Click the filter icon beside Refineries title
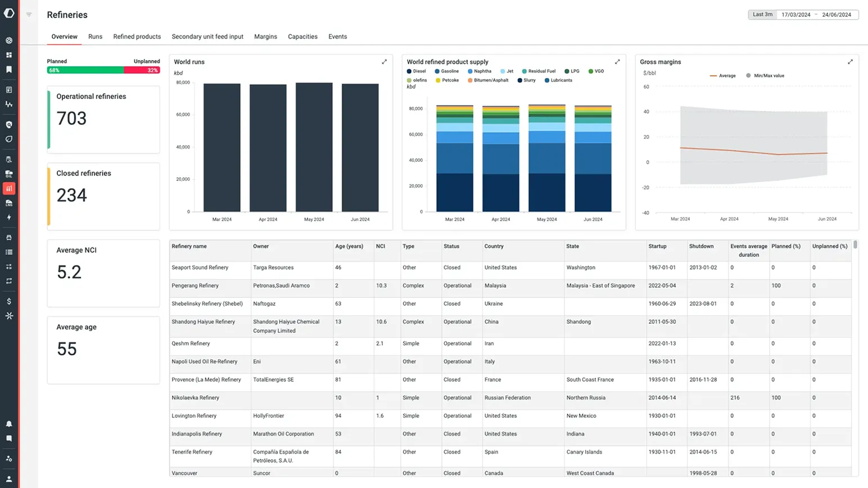 pyautogui.click(x=29, y=15)
